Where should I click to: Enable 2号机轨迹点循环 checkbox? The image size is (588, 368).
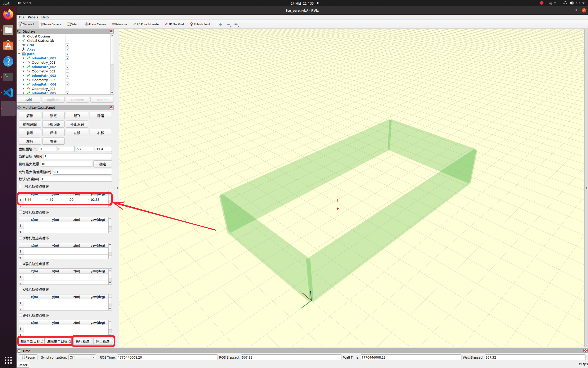20,212
